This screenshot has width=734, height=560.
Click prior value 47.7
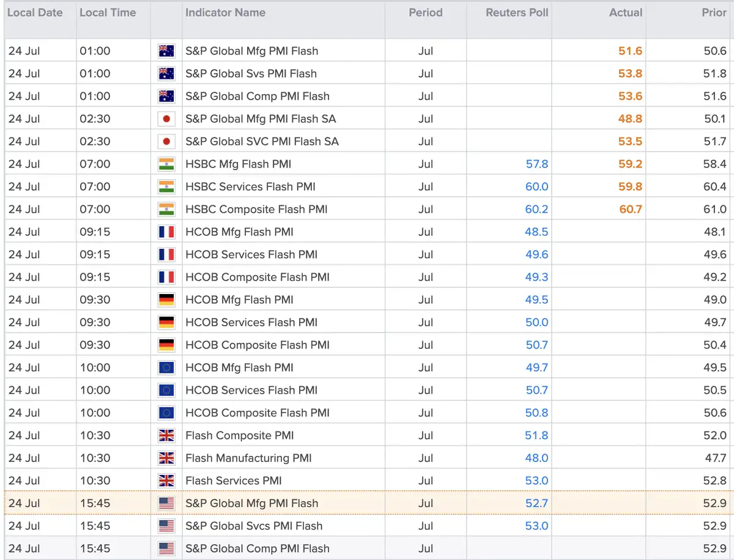click(715, 459)
